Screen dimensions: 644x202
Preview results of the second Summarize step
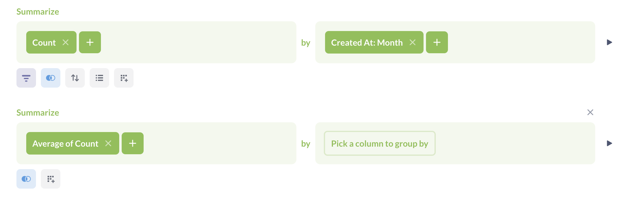(x=609, y=143)
